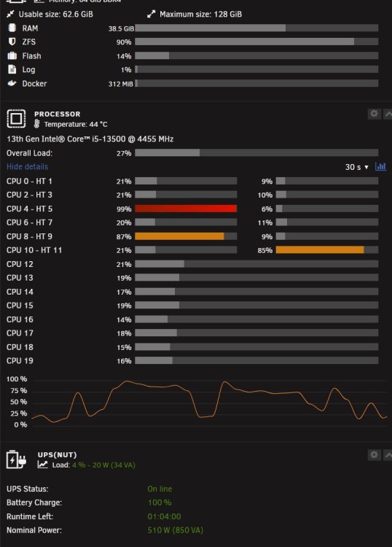Click the Overall Load bar
Image resolution: width=392 pixels, height=547 pixels.
click(x=256, y=153)
